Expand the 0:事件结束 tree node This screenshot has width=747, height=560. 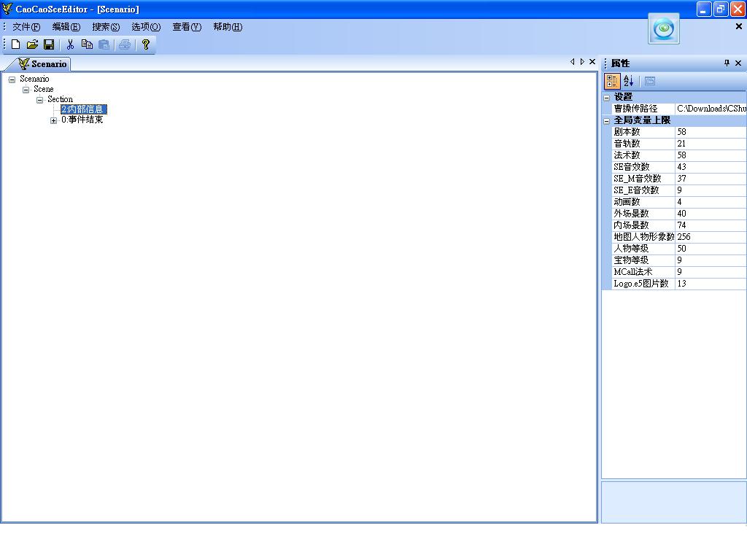click(53, 121)
